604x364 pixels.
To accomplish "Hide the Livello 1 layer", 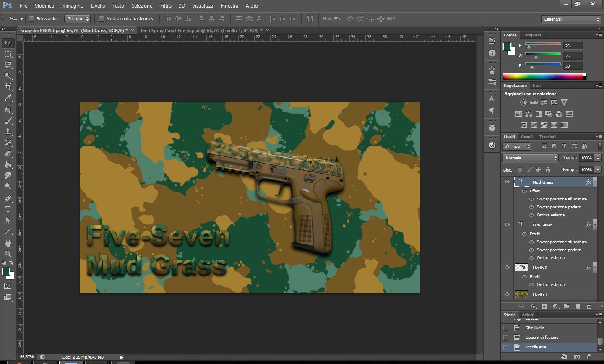I will tap(507, 294).
